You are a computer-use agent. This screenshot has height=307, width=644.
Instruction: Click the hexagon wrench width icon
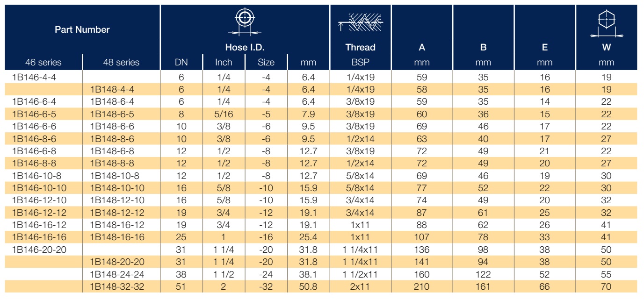point(606,23)
